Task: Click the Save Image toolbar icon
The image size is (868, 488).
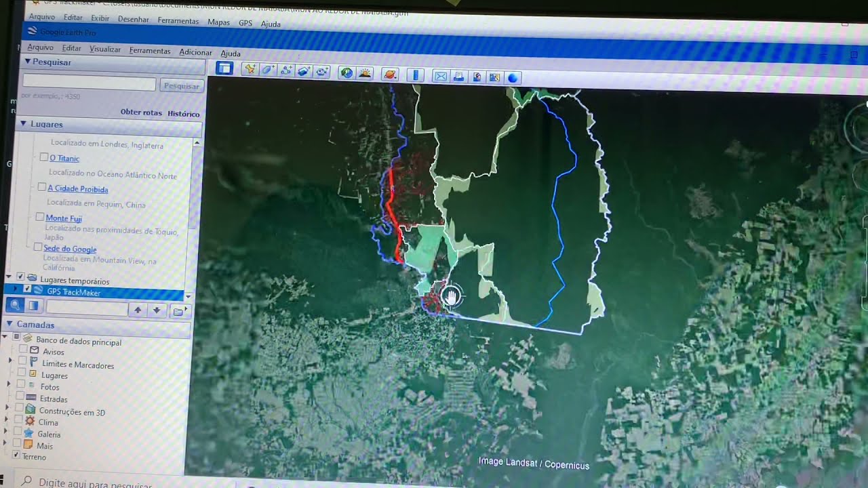Action: (x=477, y=77)
